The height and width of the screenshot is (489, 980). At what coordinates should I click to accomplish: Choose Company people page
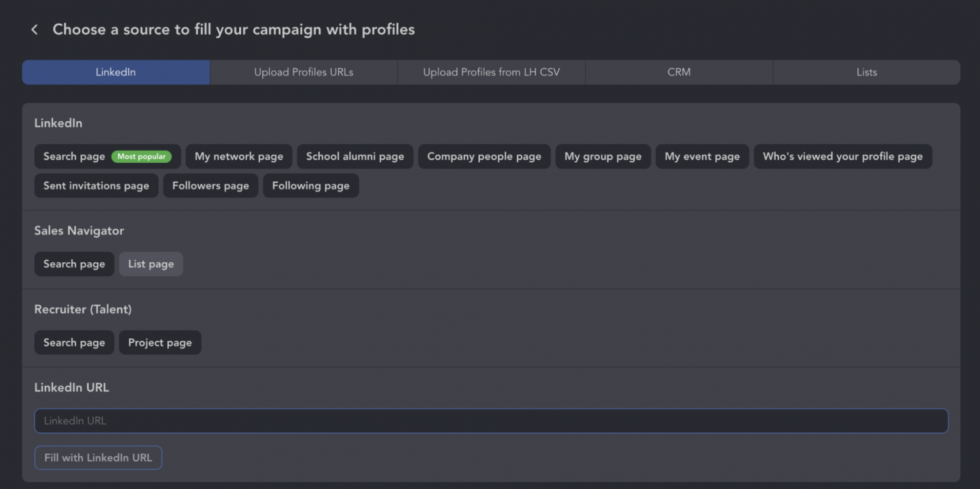(x=484, y=156)
